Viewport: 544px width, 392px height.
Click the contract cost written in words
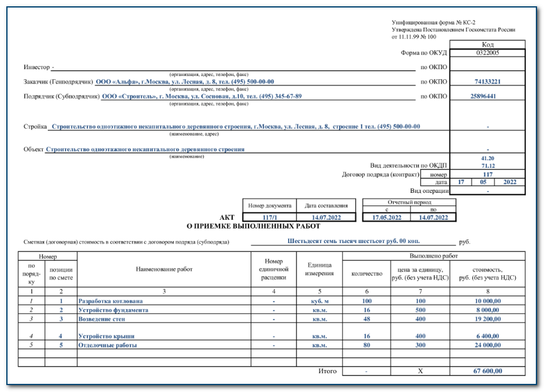click(353, 241)
